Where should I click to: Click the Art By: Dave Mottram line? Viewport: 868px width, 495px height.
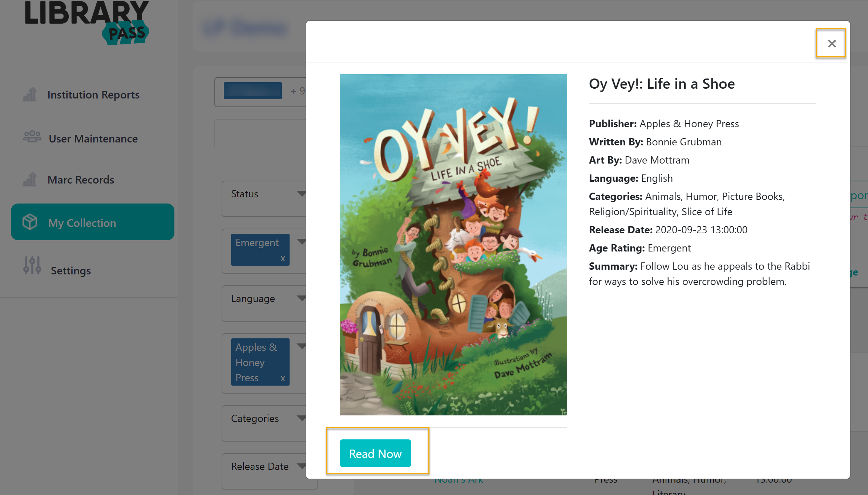639,160
